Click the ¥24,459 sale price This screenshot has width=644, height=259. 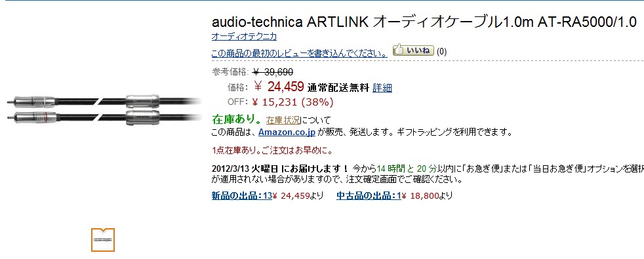tap(279, 86)
